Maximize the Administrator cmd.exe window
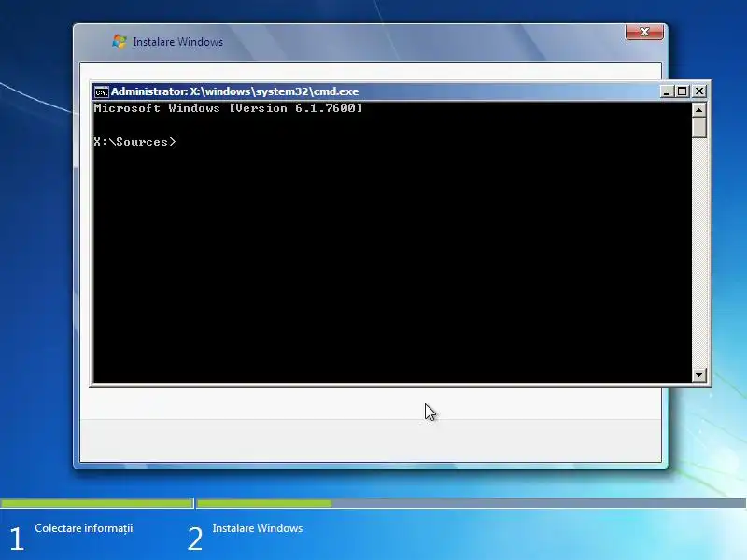Viewport: 747px width, 560px height. (x=683, y=91)
